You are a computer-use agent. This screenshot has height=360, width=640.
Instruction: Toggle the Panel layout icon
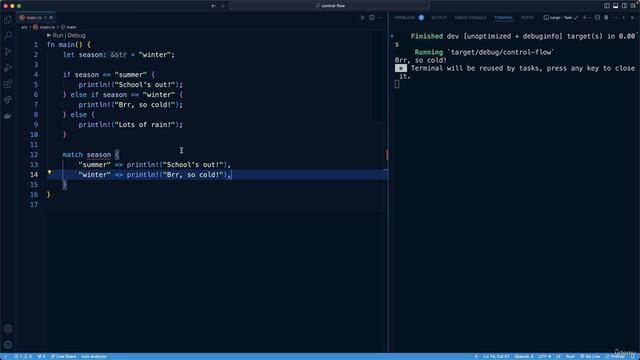616,6
